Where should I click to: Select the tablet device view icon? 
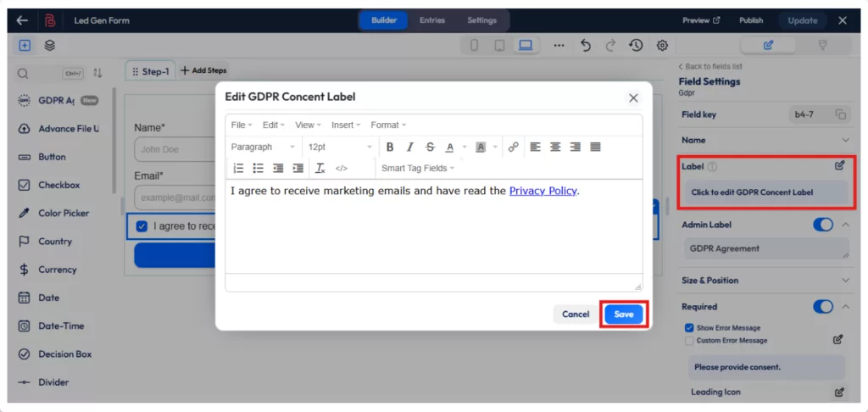(x=499, y=46)
